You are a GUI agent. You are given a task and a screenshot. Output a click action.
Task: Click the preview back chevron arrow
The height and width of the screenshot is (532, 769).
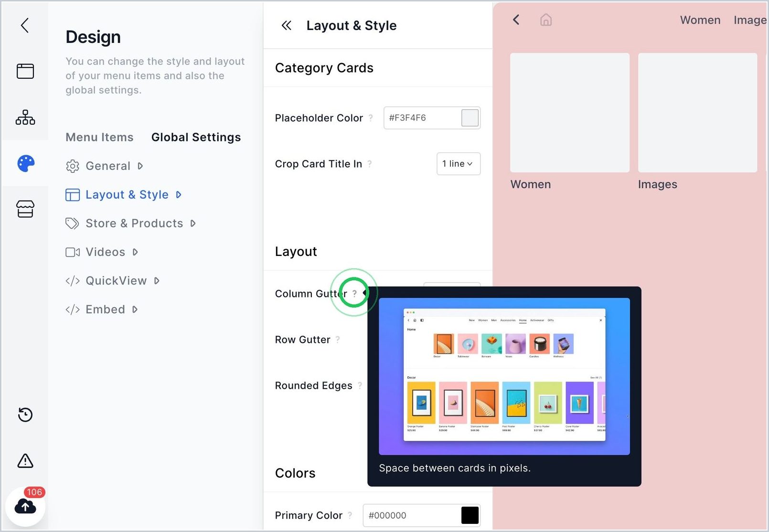point(516,20)
